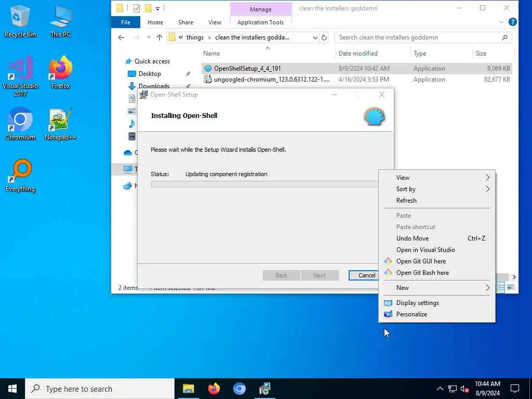The width and height of the screenshot is (532, 399).
Task: Choose Personalize from the context menu
Action: pos(436,314)
